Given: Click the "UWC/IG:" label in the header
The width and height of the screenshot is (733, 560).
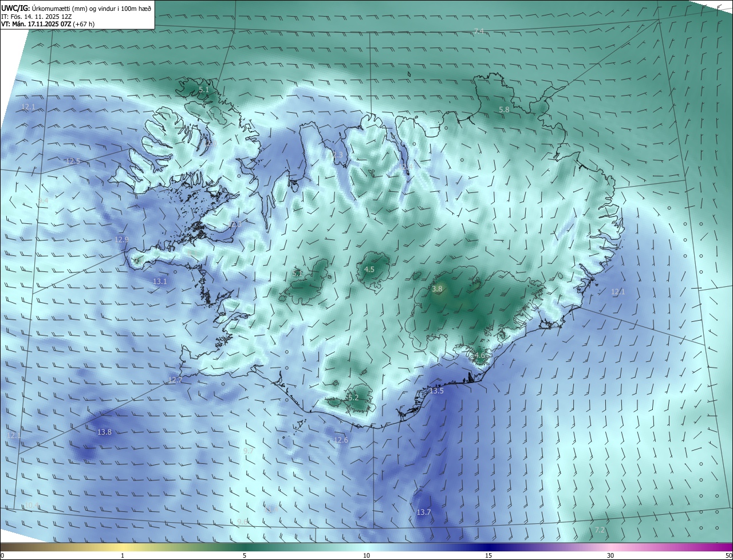Looking at the screenshot, I should (x=15, y=8).
